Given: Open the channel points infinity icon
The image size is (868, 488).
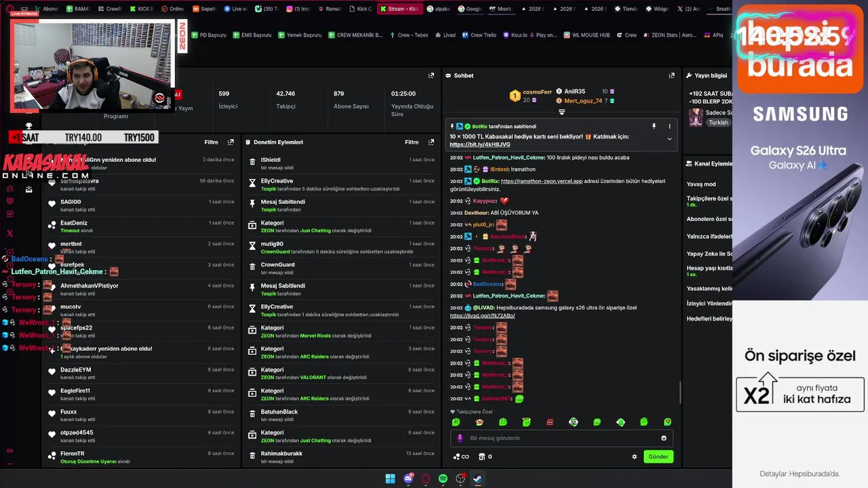Looking at the screenshot, I should 461,457.
